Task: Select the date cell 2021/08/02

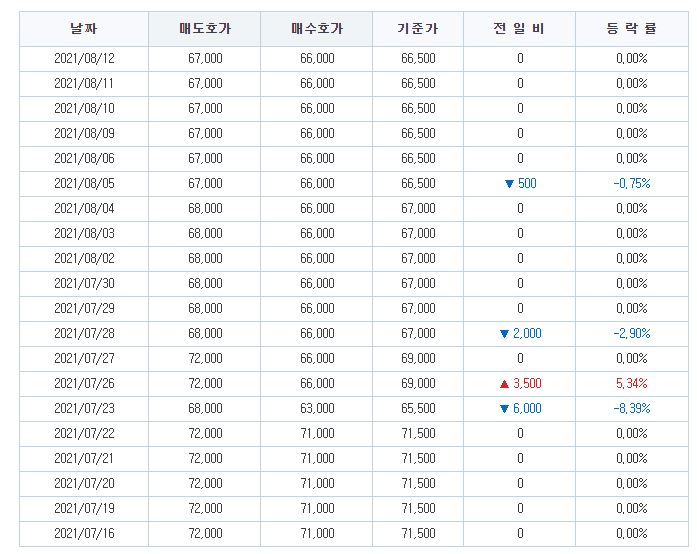Action: tap(84, 258)
